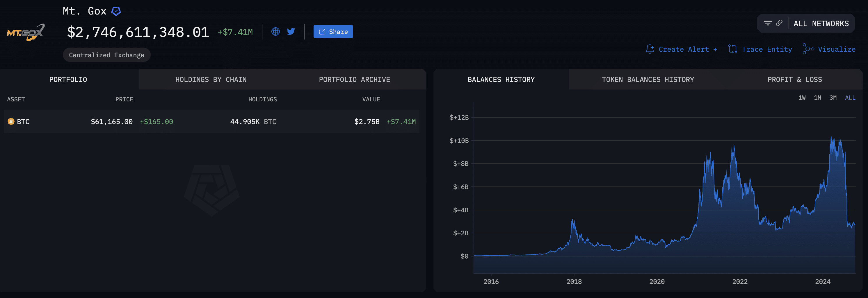Click the $2.75B value cell
This screenshot has height=298, width=868.
coord(367,121)
